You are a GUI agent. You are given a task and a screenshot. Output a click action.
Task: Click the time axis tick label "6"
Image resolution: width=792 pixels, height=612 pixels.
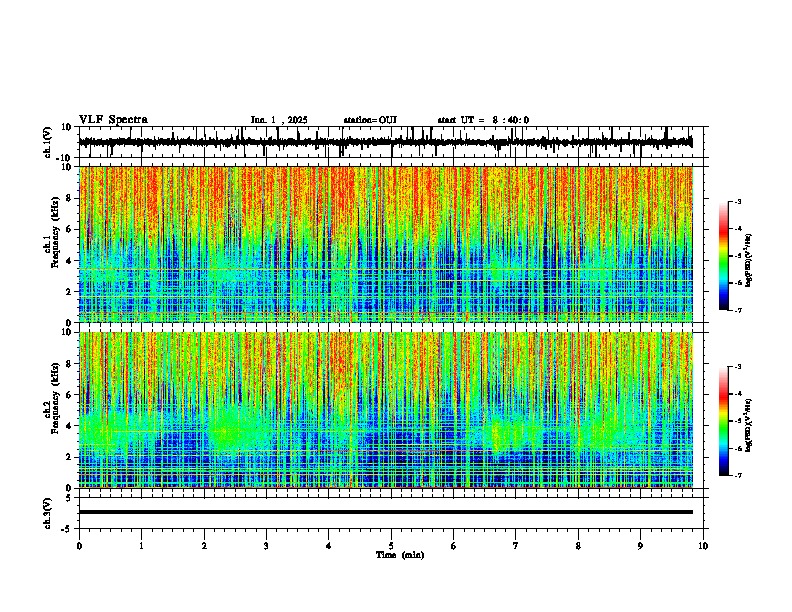(454, 546)
